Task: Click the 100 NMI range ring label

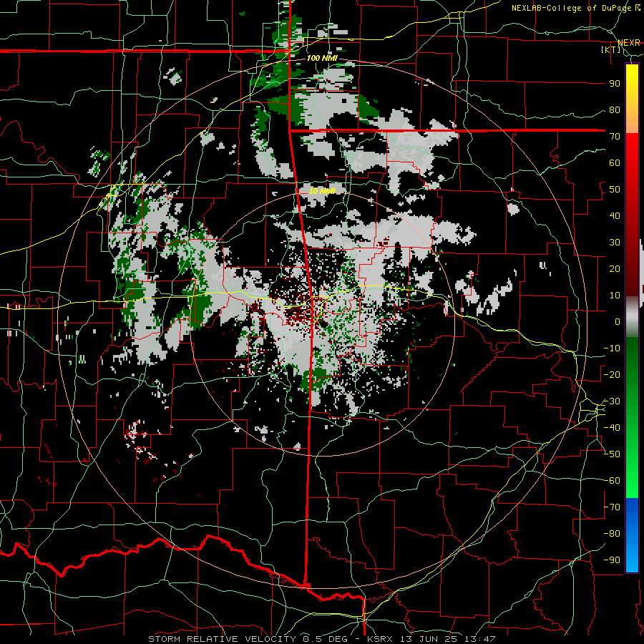Action: (x=322, y=58)
